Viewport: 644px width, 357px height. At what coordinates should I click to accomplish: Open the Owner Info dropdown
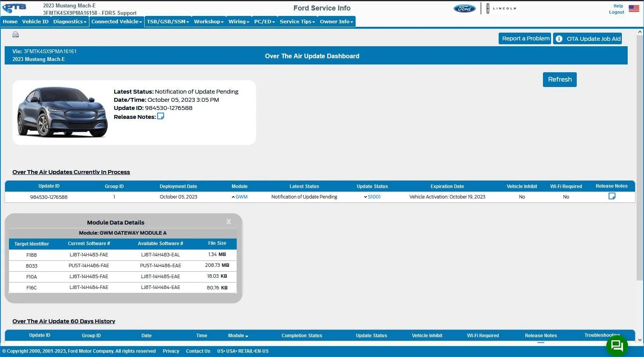pos(337,22)
